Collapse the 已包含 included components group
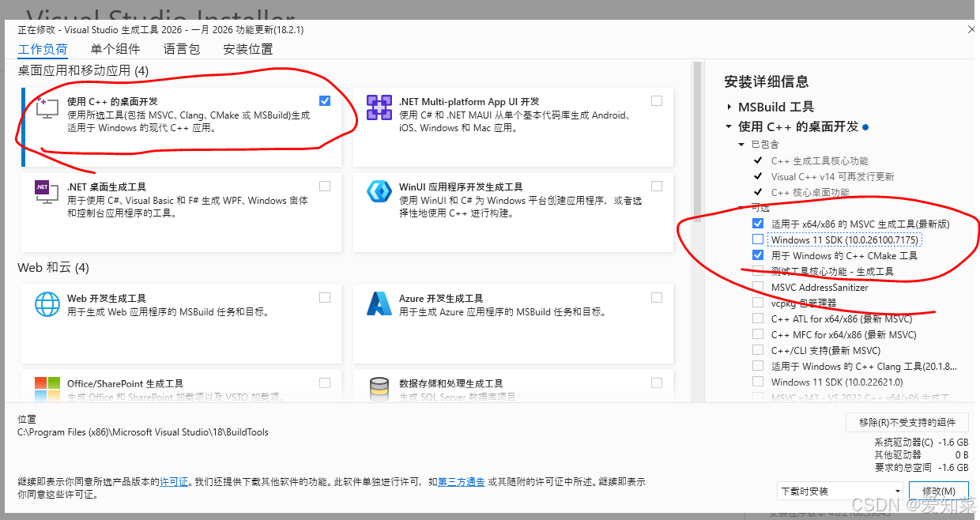Viewport: 980px width, 520px height. point(741,145)
